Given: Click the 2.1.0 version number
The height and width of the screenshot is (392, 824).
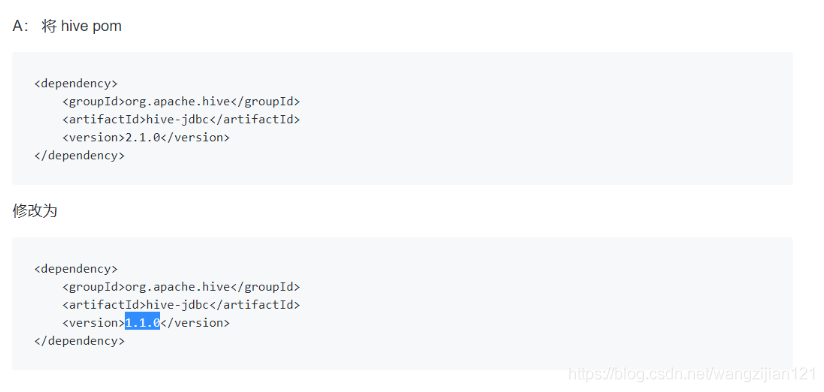Looking at the screenshot, I should (142, 138).
